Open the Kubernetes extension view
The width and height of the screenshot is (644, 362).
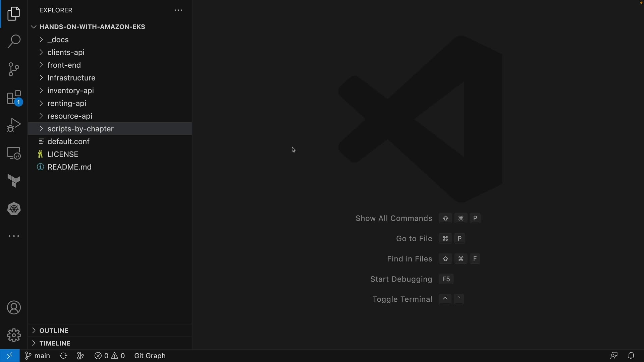coord(14,209)
